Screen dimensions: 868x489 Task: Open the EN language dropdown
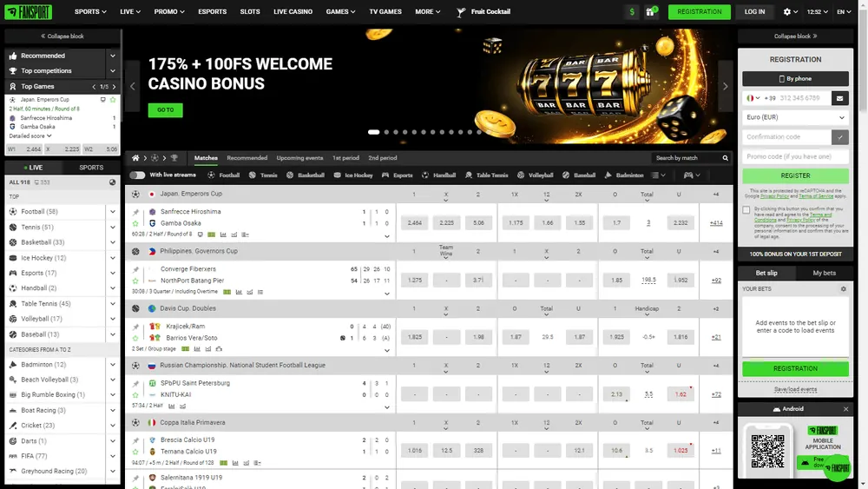tap(844, 11)
